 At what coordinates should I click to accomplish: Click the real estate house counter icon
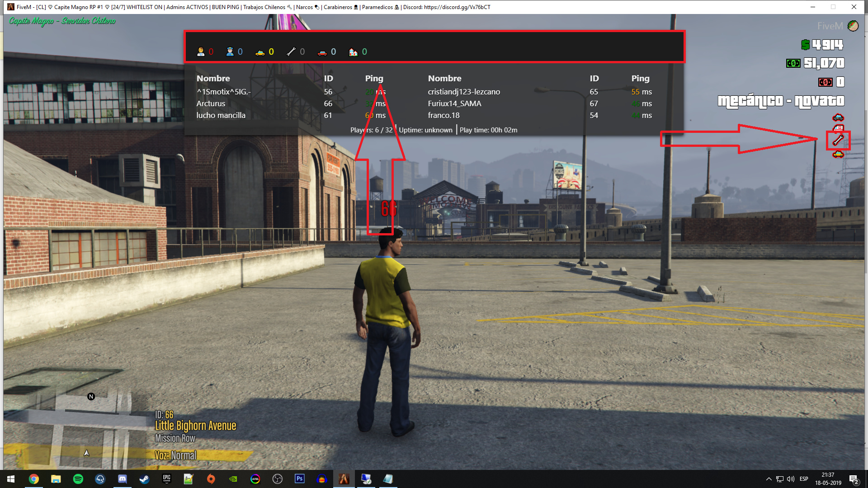pyautogui.click(x=353, y=52)
